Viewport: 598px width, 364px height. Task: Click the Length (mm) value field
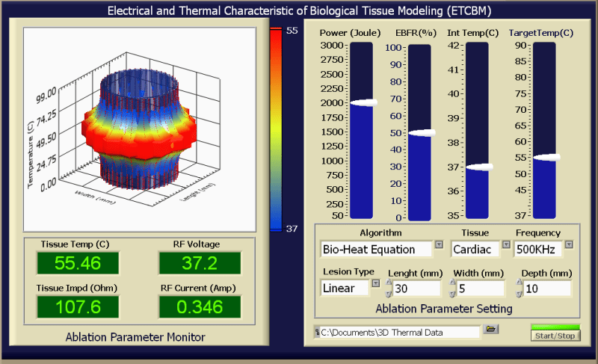point(416,289)
